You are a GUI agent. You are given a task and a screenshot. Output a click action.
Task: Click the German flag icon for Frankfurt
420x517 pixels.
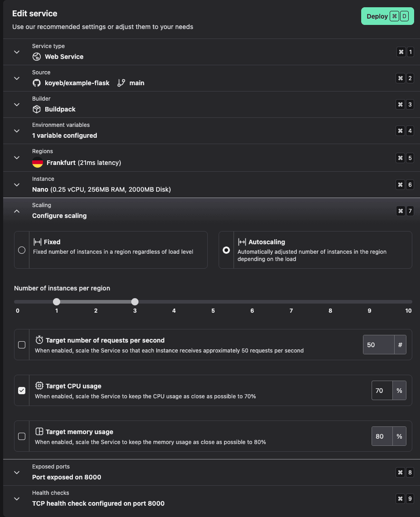click(38, 163)
